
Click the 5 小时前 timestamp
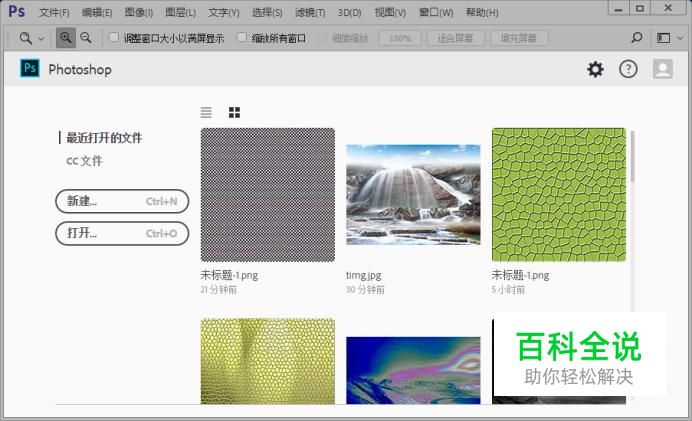point(508,289)
